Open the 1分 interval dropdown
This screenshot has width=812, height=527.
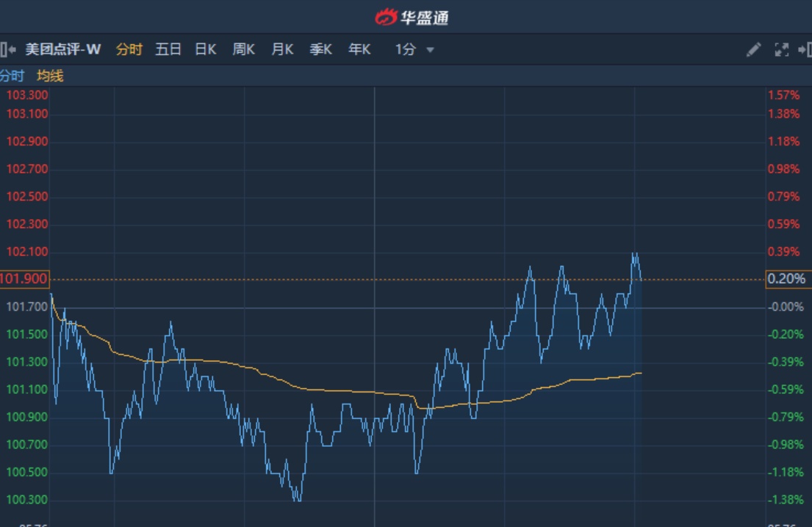click(414, 50)
